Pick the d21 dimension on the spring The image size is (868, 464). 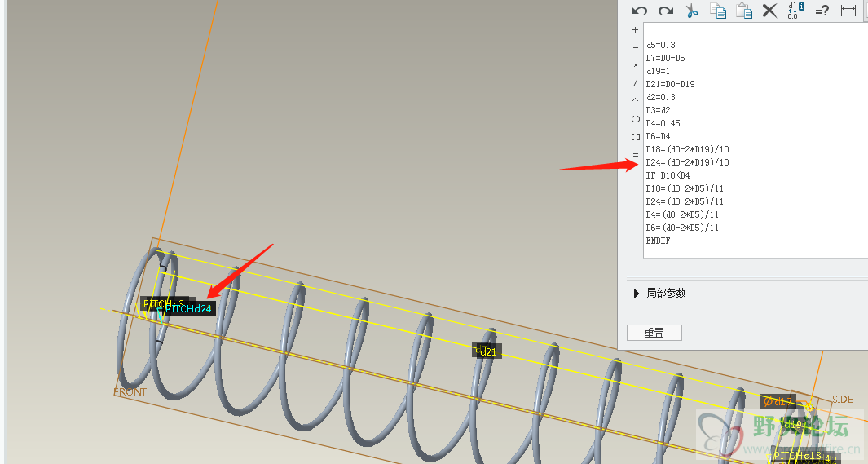[x=487, y=351]
